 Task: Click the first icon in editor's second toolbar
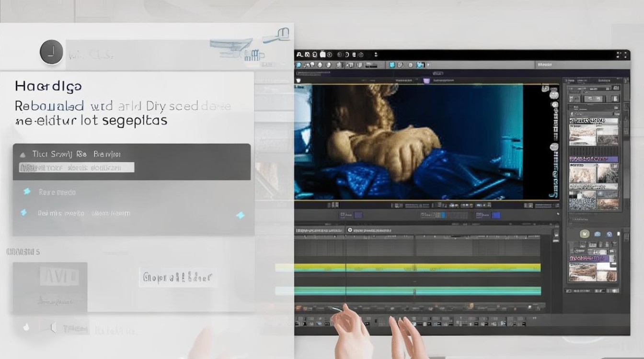299,65
